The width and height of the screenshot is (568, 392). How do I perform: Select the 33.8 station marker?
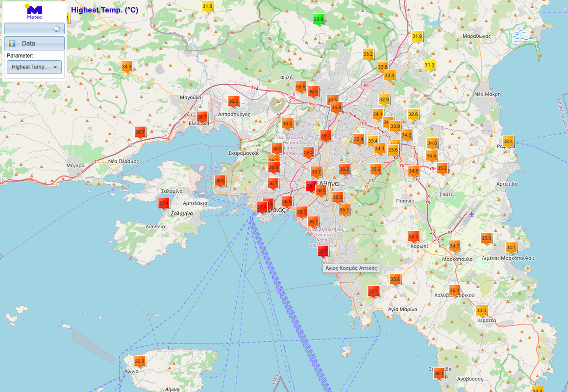[x=383, y=67]
